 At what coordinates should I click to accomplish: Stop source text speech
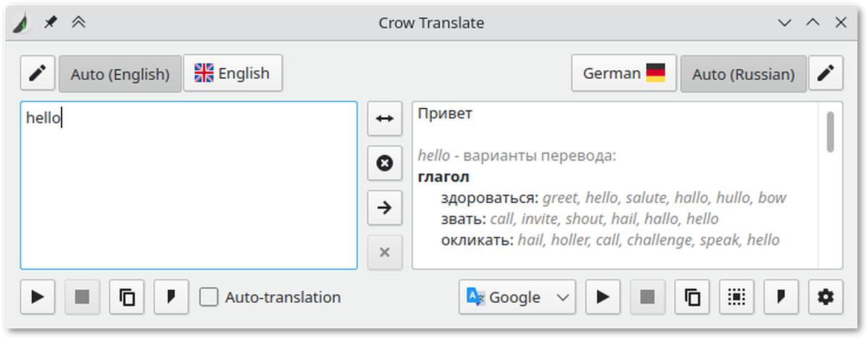pos(82,297)
